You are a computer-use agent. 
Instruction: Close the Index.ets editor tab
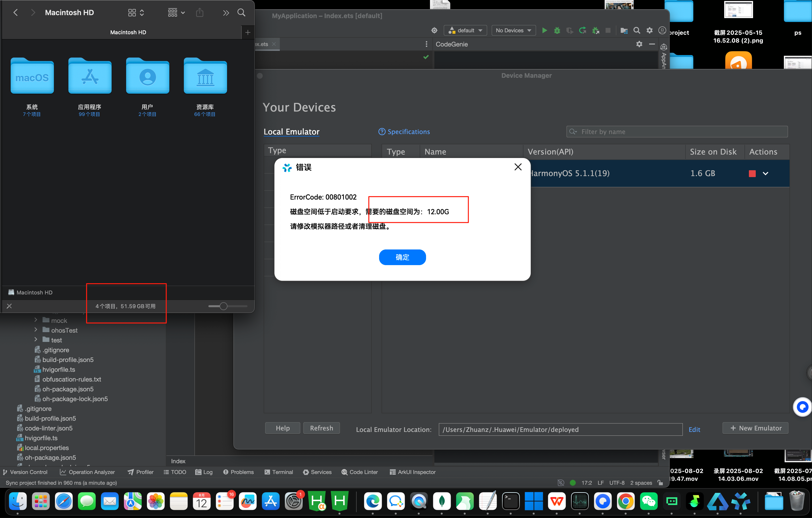tap(274, 44)
